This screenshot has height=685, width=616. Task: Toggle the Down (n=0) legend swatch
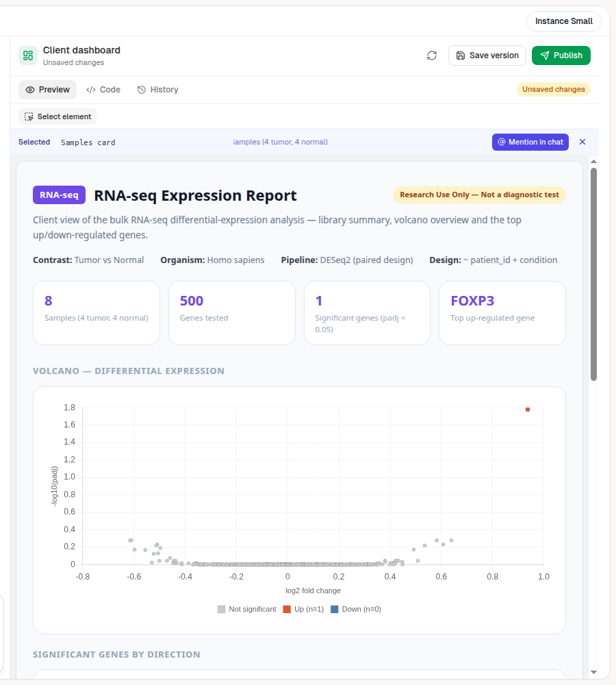(x=335, y=610)
